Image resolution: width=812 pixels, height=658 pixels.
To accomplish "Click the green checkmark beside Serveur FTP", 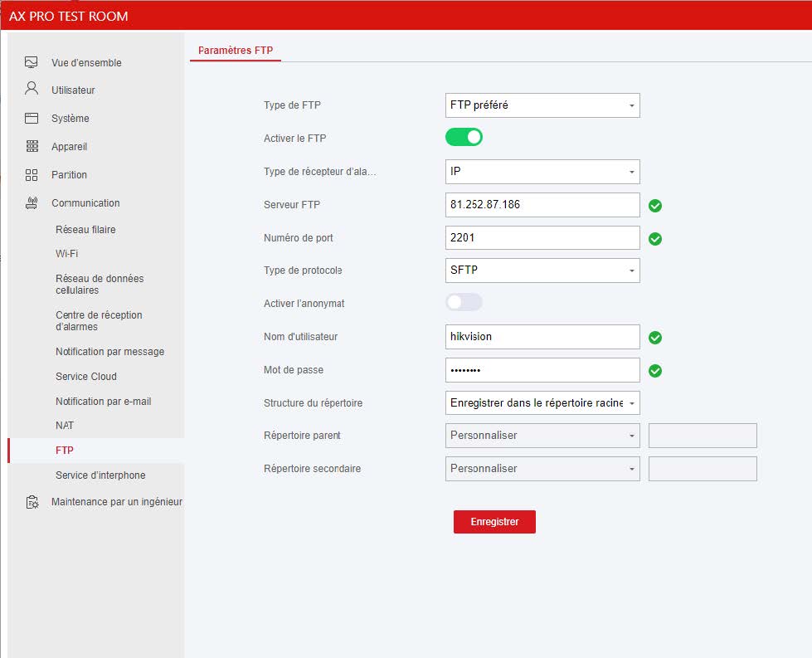I will pyautogui.click(x=655, y=205).
